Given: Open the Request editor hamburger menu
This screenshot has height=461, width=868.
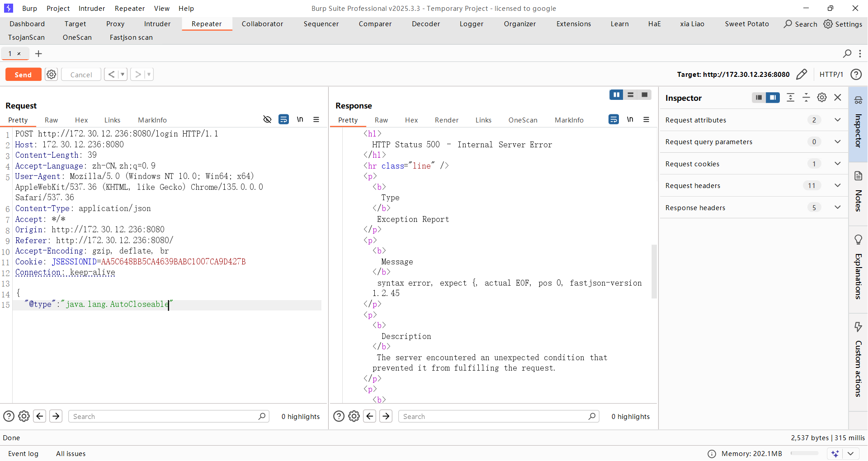Looking at the screenshot, I should (316, 119).
